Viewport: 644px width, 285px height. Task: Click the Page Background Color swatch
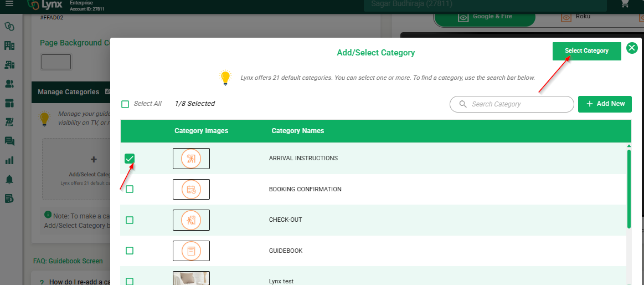(56, 62)
